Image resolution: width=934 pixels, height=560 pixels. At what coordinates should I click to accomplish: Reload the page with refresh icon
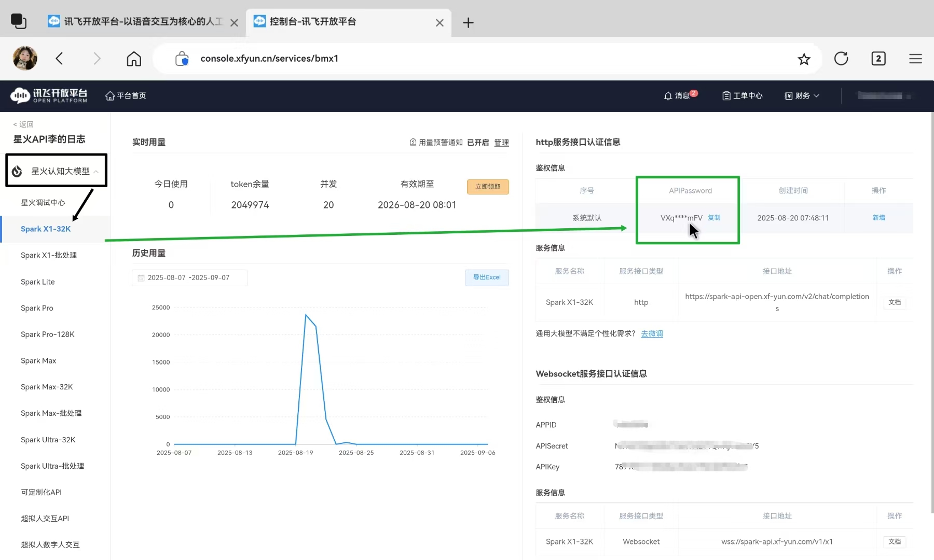pyautogui.click(x=841, y=59)
